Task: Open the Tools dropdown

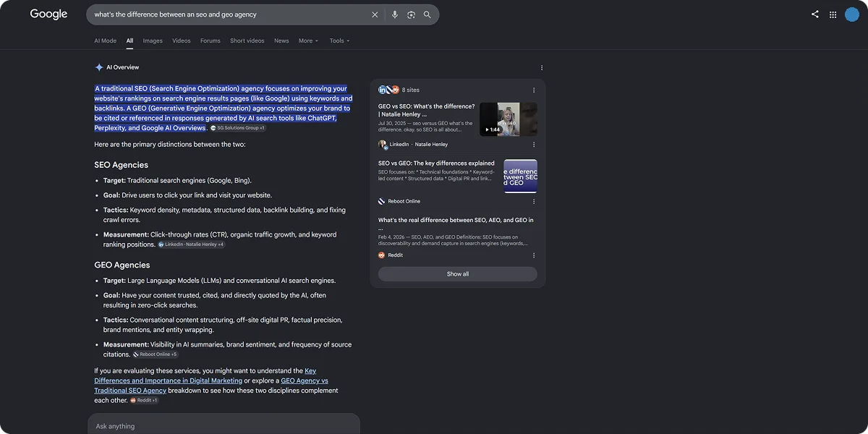Action: tap(339, 41)
